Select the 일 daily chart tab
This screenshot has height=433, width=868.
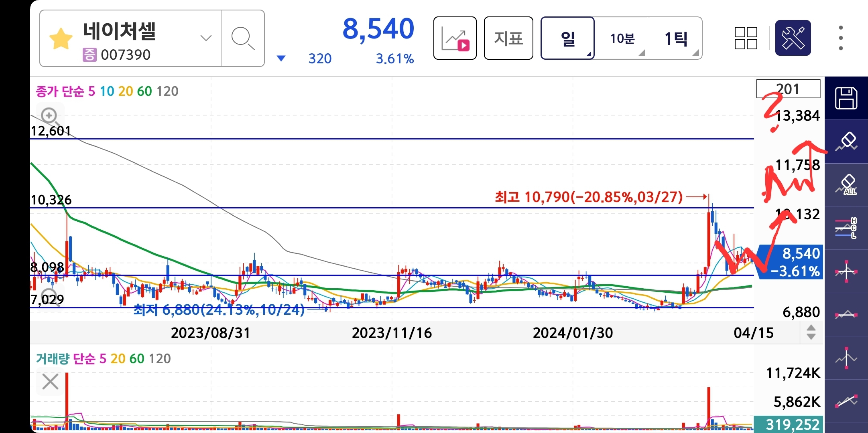click(567, 38)
